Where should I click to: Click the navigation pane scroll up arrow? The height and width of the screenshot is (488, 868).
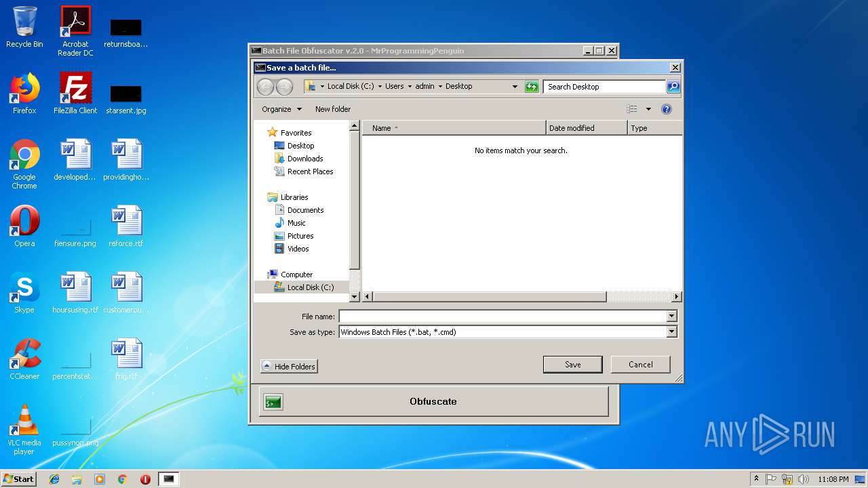click(x=354, y=126)
